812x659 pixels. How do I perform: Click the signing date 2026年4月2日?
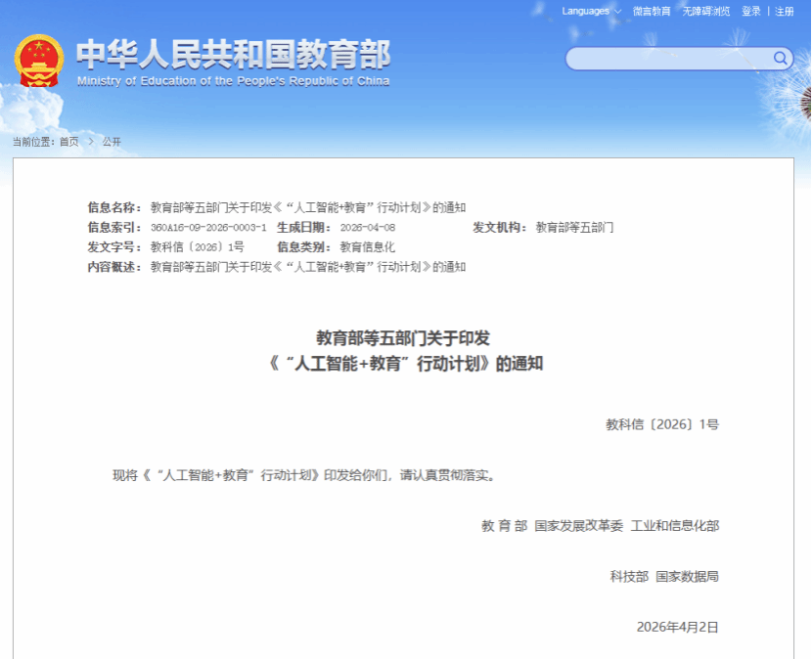pyautogui.click(x=677, y=627)
